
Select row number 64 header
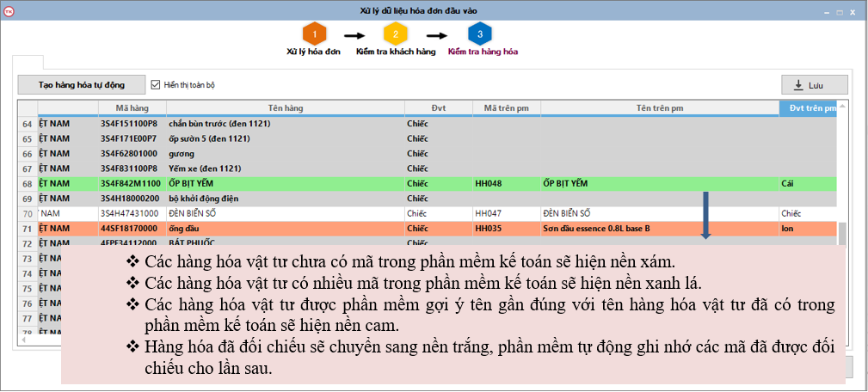pos(27,124)
